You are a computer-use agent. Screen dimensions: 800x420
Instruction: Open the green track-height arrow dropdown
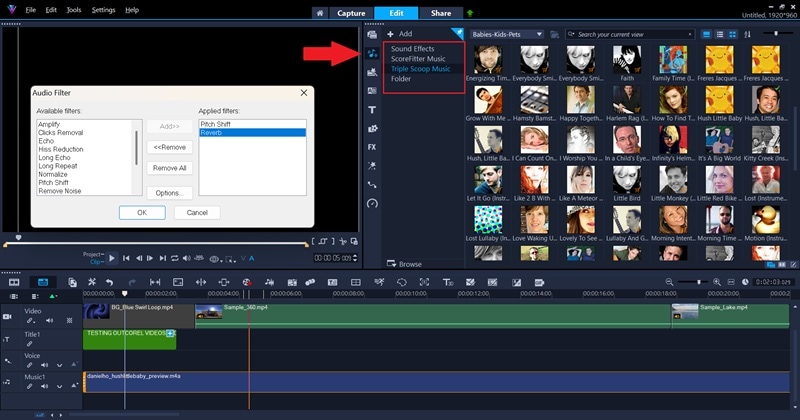53,297
